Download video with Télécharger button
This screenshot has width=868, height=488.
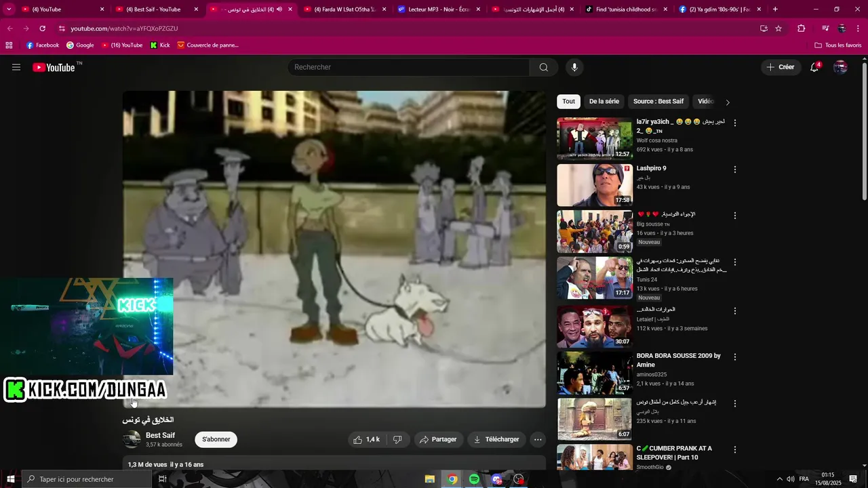496,439
